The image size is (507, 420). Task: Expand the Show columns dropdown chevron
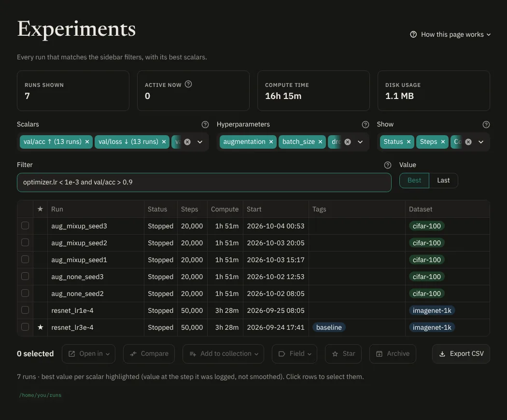(481, 142)
